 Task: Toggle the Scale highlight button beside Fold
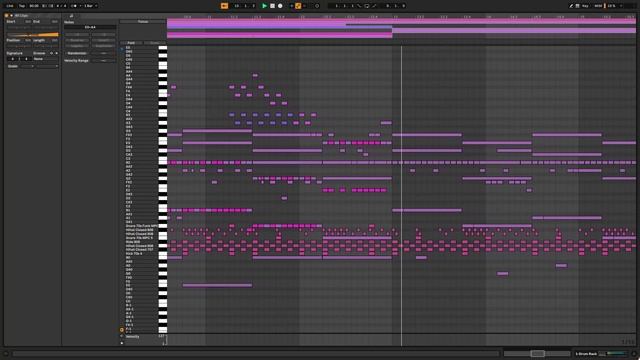tap(154, 43)
